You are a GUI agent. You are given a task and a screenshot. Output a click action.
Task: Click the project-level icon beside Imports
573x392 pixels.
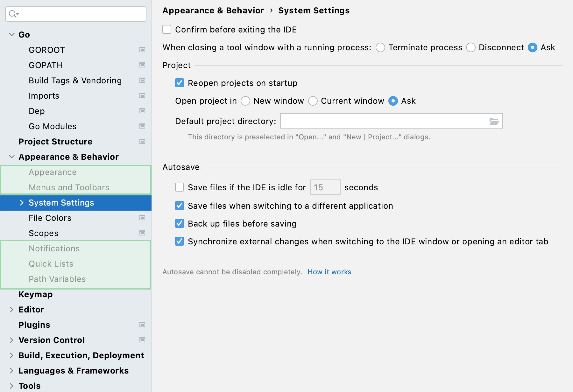[x=142, y=95]
